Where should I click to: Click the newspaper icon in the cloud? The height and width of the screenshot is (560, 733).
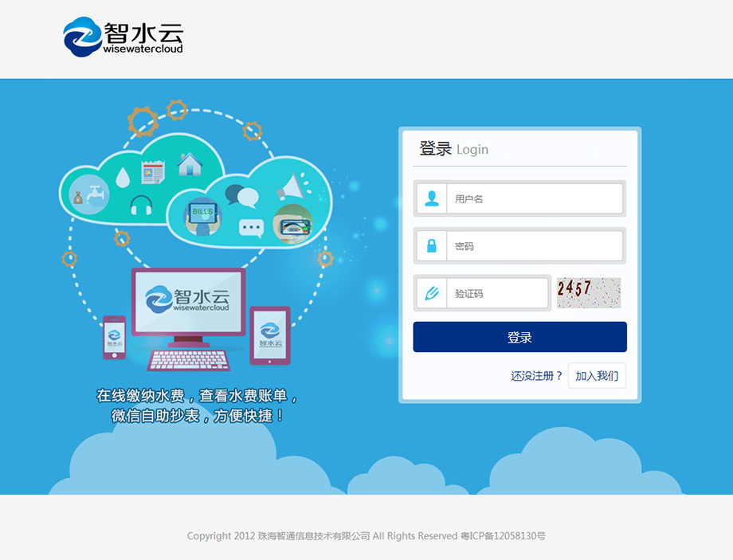coord(153,171)
